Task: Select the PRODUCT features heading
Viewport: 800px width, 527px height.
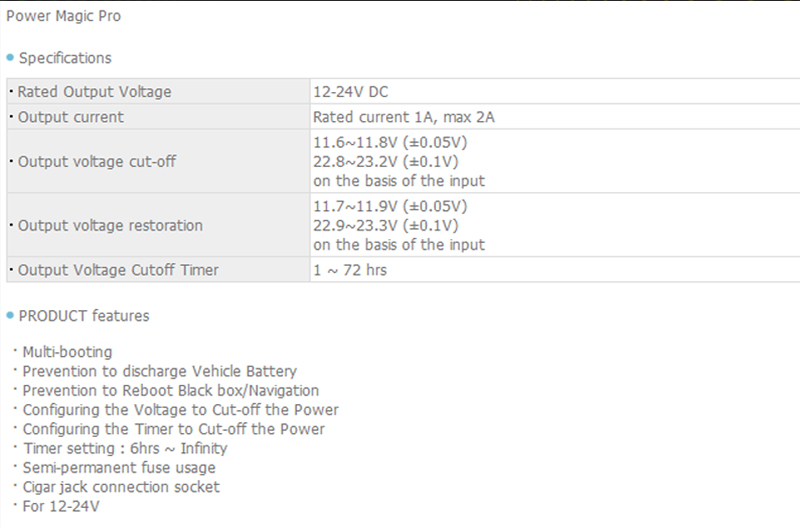Action: pyautogui.click(x=84, y=316)
